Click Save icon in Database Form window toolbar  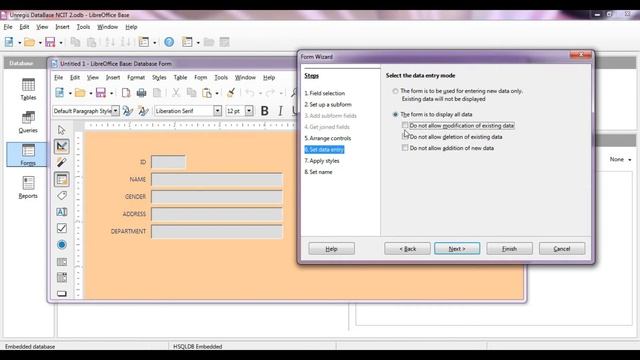click(101, 93)
